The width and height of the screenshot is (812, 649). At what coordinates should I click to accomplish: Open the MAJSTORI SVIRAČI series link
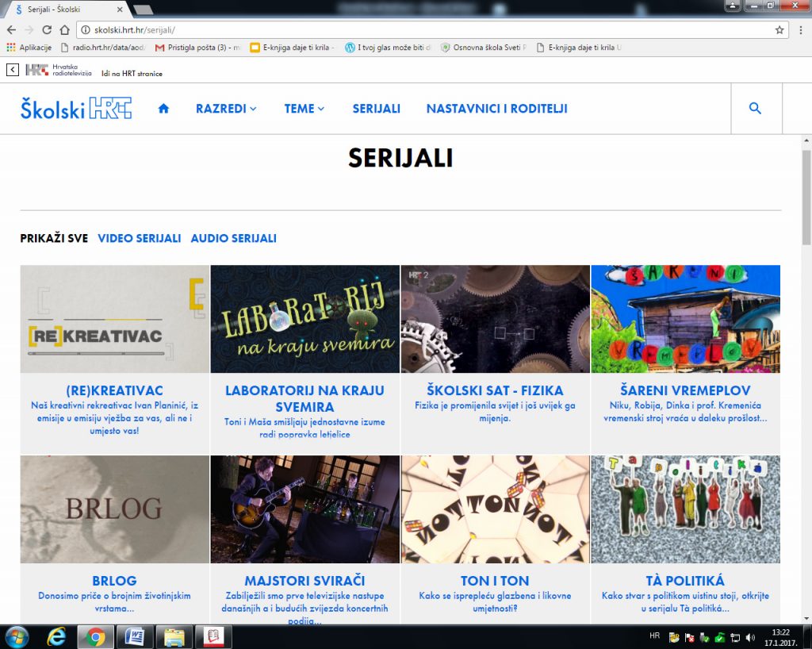305,581
